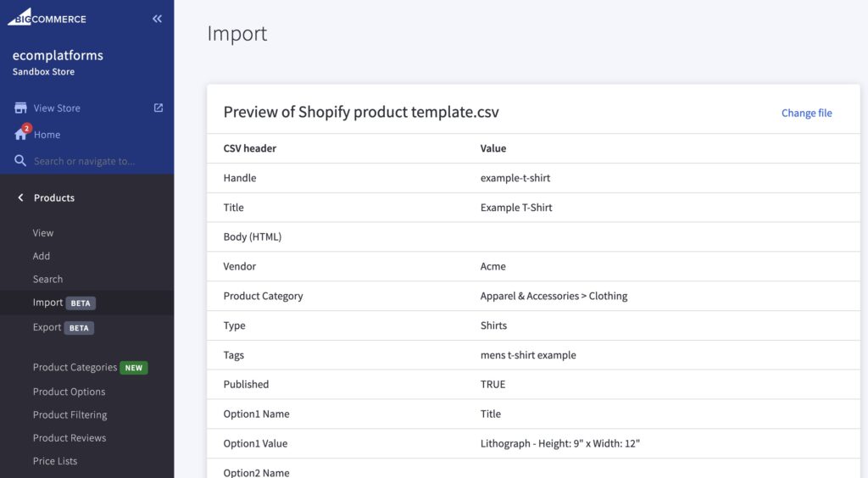Click the storefront icon beside View Store

pyautogui.click(x=20, y=108)
